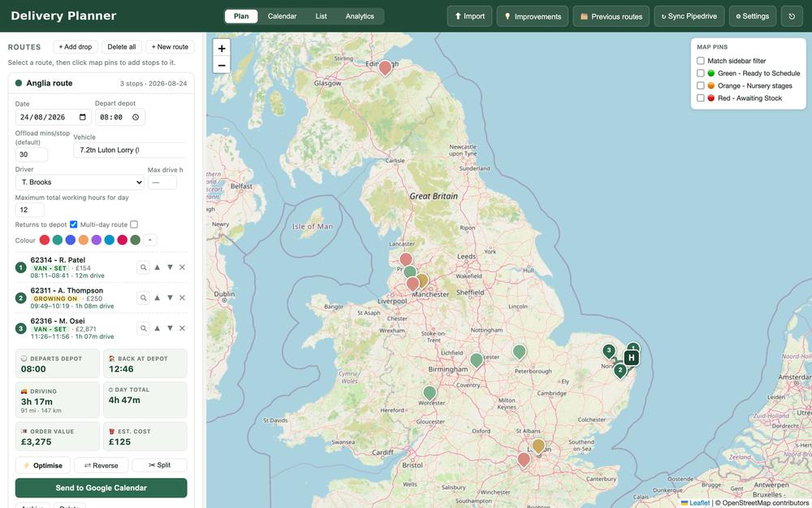Open the Leaflet attribution link
812x508 pixels.
[x=700, y=503]
